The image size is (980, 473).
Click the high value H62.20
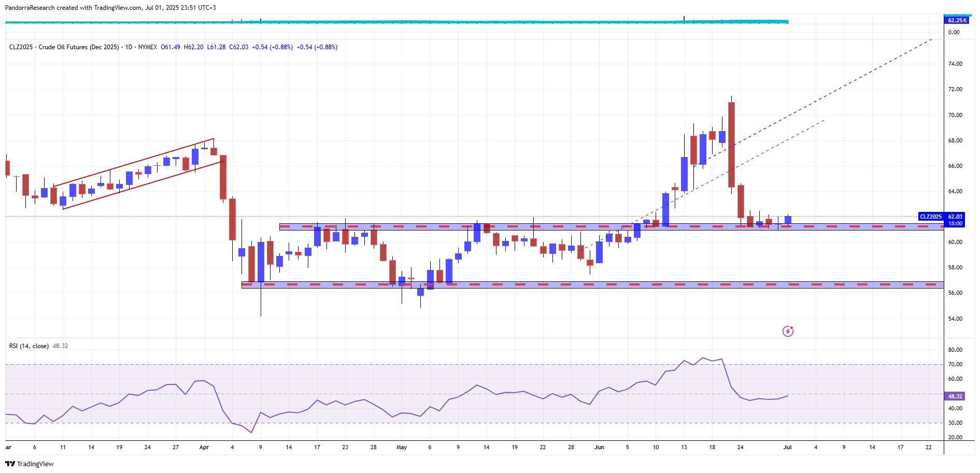[194, 47]
